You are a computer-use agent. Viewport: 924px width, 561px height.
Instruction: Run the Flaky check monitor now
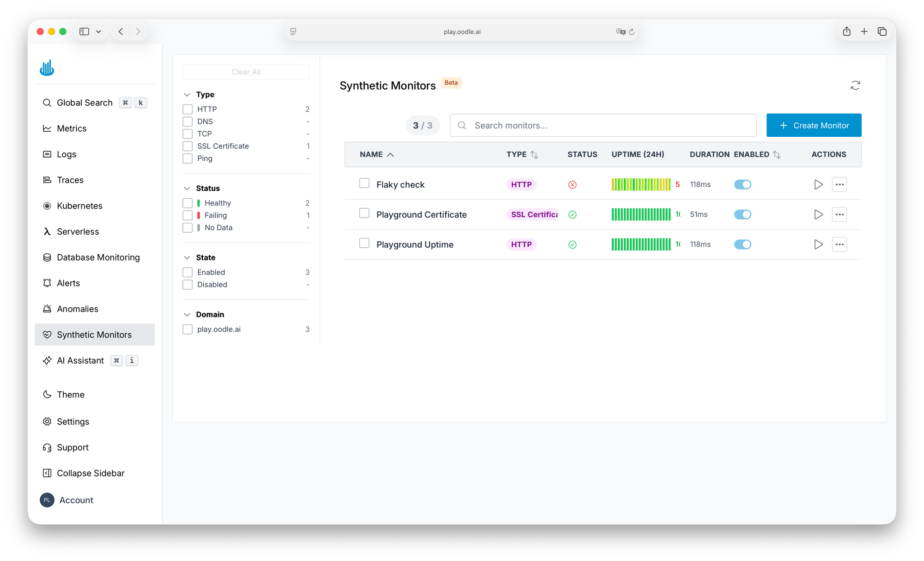point(818,184)
